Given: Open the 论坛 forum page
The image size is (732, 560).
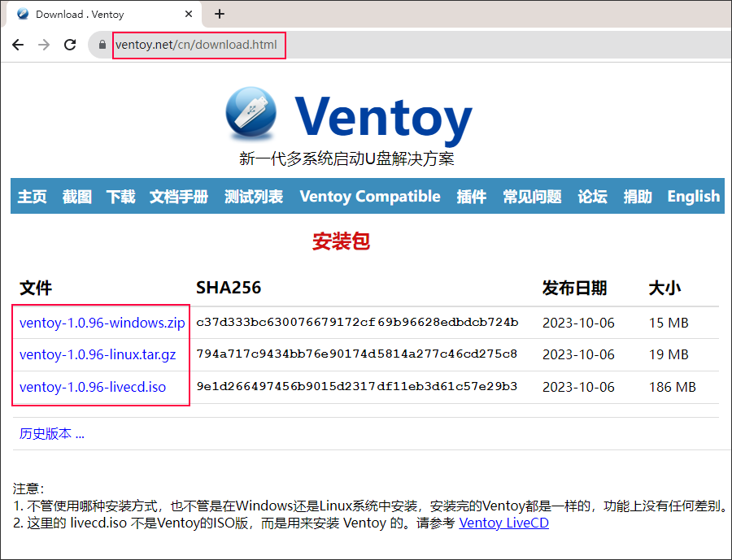Looking at the screenshot, I should (x=592, y=196).
